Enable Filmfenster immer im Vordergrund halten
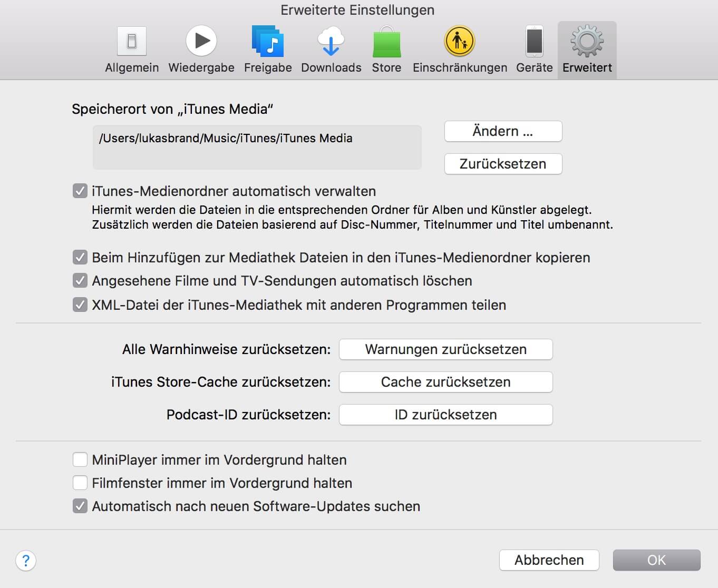Screen dimensions: 718x588 point(80,483)
